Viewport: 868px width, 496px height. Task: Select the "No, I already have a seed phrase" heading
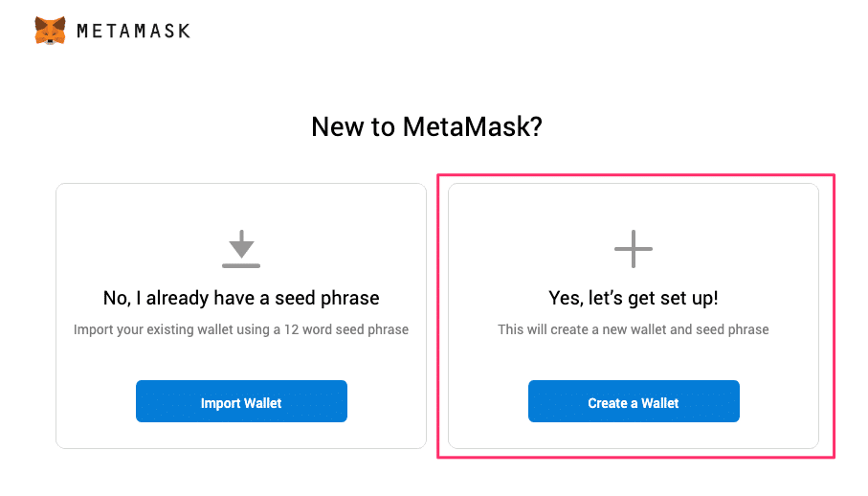(241, 299)
